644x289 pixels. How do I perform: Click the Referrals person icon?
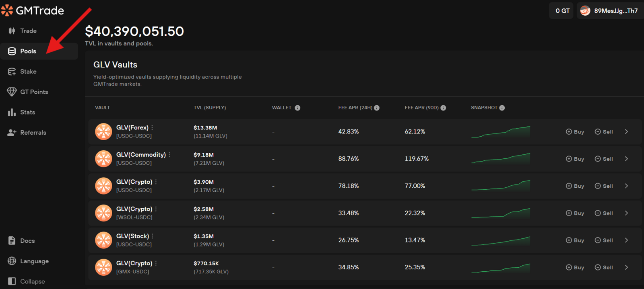(x=12, y=133)
